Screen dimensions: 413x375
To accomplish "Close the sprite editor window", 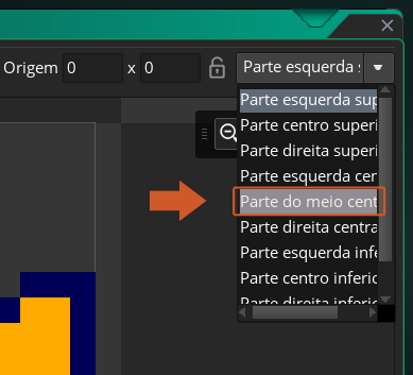I will click(x=387, y=26).
